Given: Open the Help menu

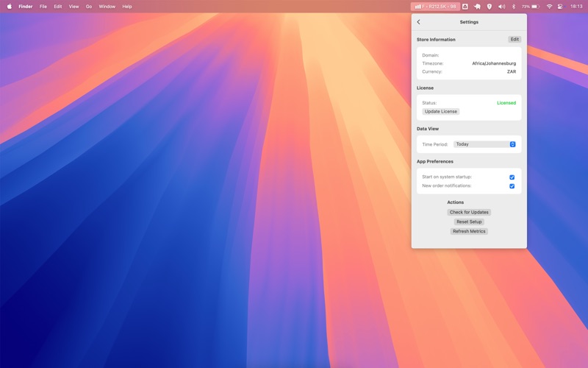Looking at the screenshot, I should (127, 7).
